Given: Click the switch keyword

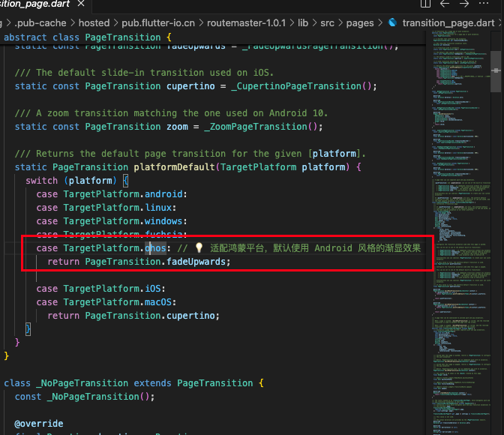Looking at the screenshot, I should coord(42,181).
